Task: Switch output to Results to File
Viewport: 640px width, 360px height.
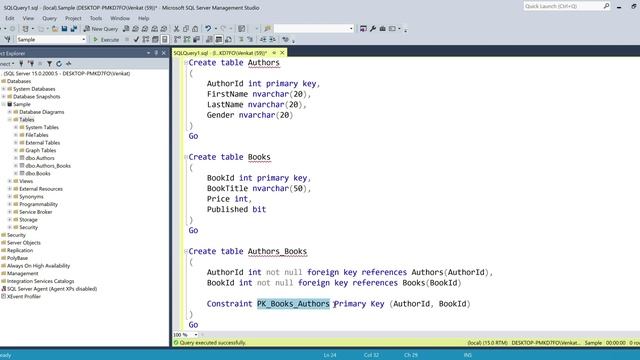Action: tap(228, 40)
